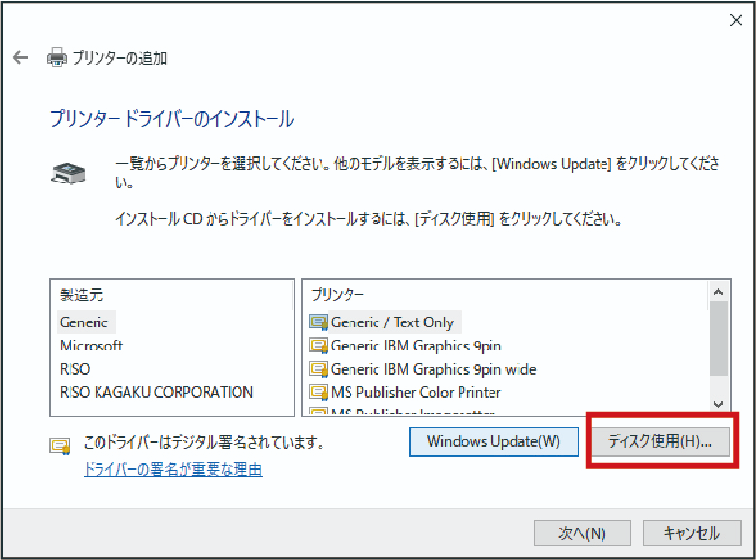Select RISO KAGAKU CORPORATION manufacturer
Image resolution: width=756 pixels, height=560 pixels.
pos(156,392)
